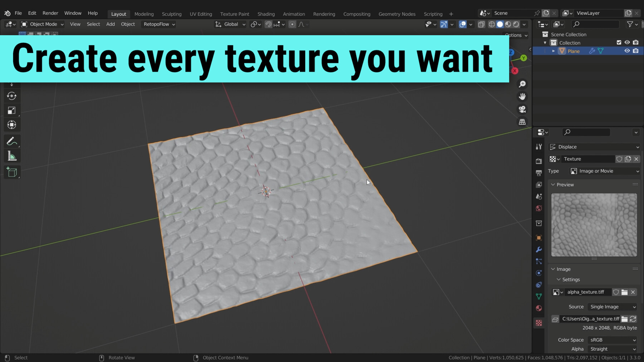Disable the Plane in renders via camera toggle
The height and width of the screenshot is (362, 644).
pos(636,51)
